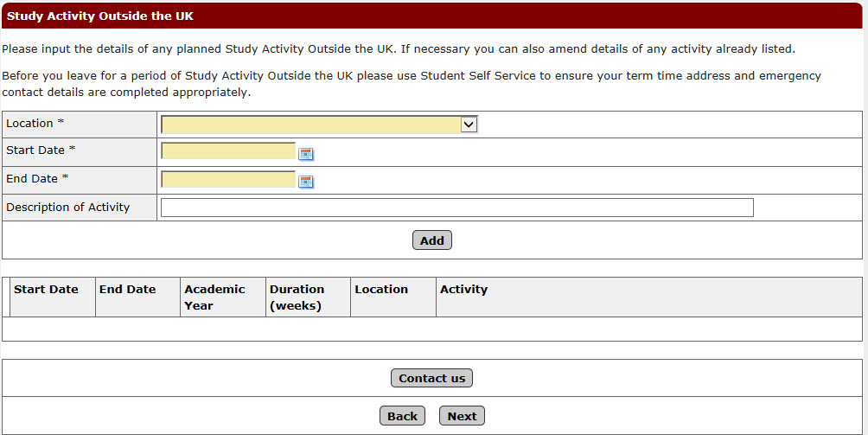Click the Activity table column header
The image size is (868, 435).
pos(463,290)
